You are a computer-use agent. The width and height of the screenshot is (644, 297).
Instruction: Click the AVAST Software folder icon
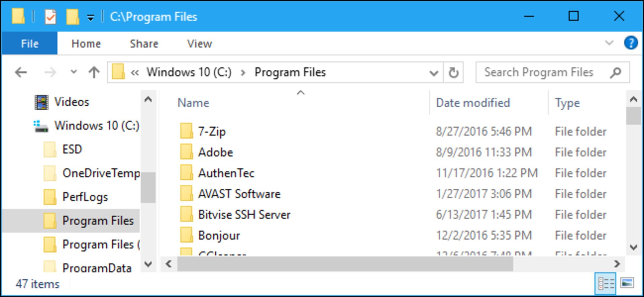(186, 193)
